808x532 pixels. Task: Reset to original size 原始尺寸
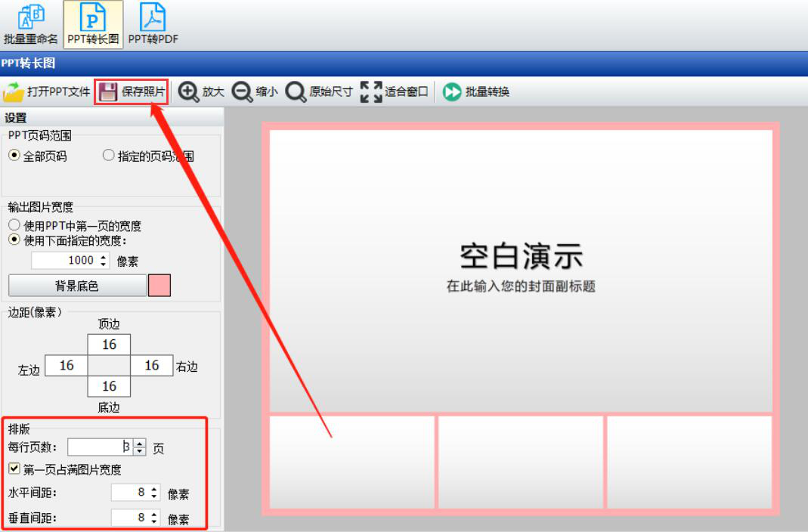(319, 91)
